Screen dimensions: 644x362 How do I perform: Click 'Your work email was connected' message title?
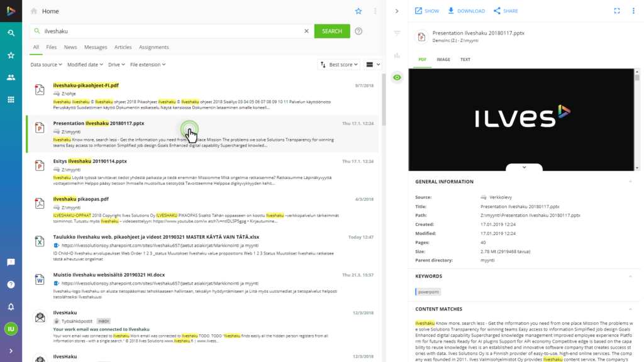101,329
